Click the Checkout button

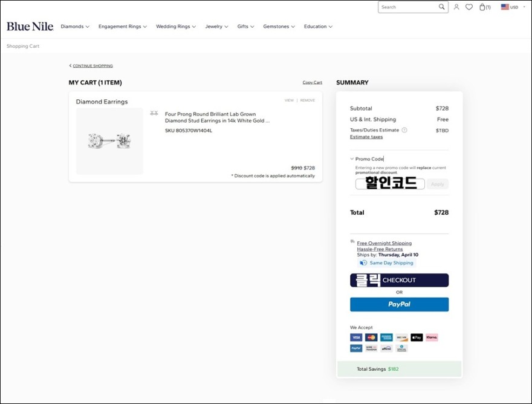point(399,280)
